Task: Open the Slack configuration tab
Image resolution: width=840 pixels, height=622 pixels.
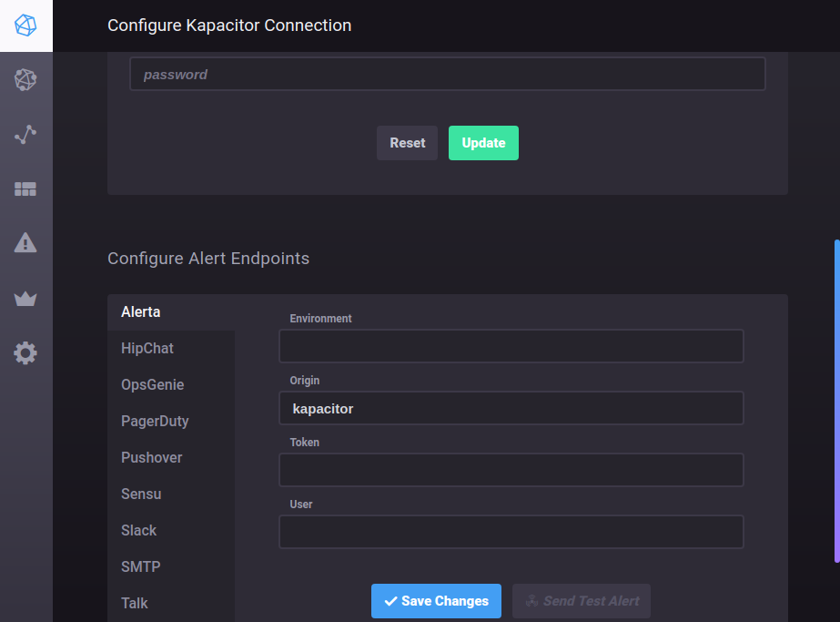Action: 138,530
